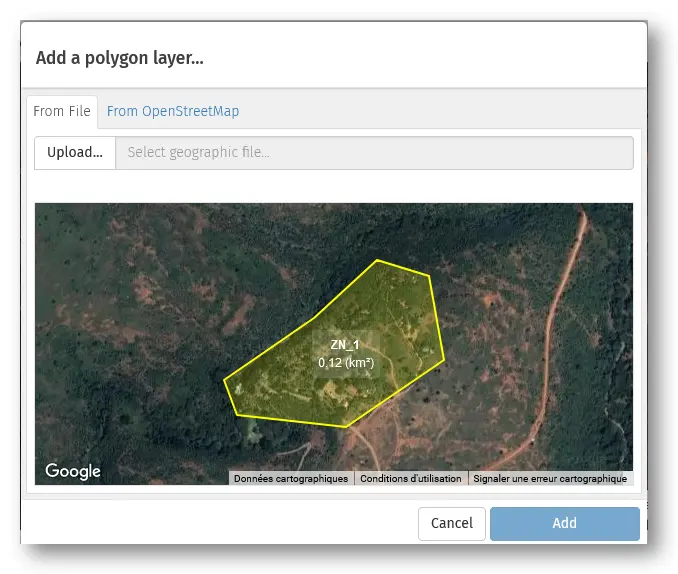678x574 pixels.
Task: Confirm with the Add button
Action: pyautogui.click(x=564, y=523)
